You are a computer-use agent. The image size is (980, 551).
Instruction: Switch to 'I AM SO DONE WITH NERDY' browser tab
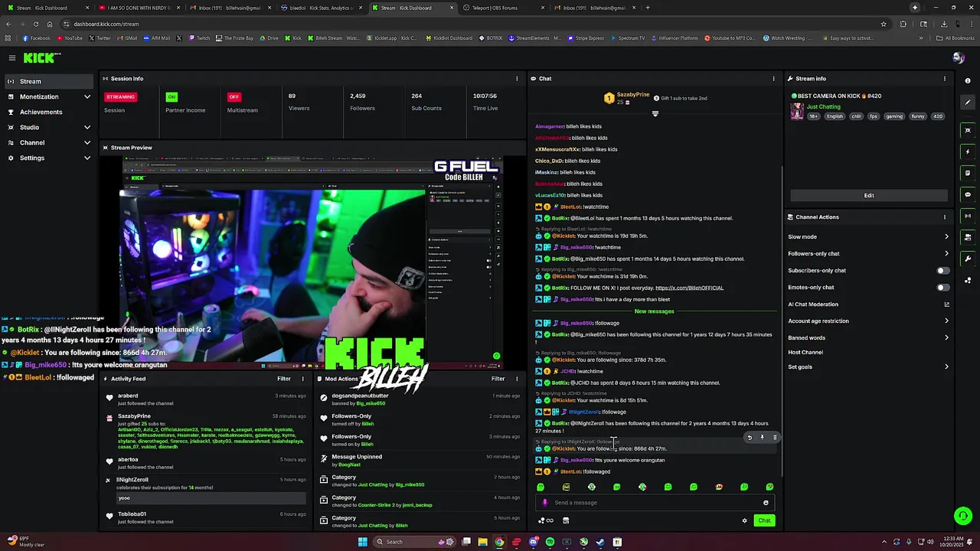point(139,8)
